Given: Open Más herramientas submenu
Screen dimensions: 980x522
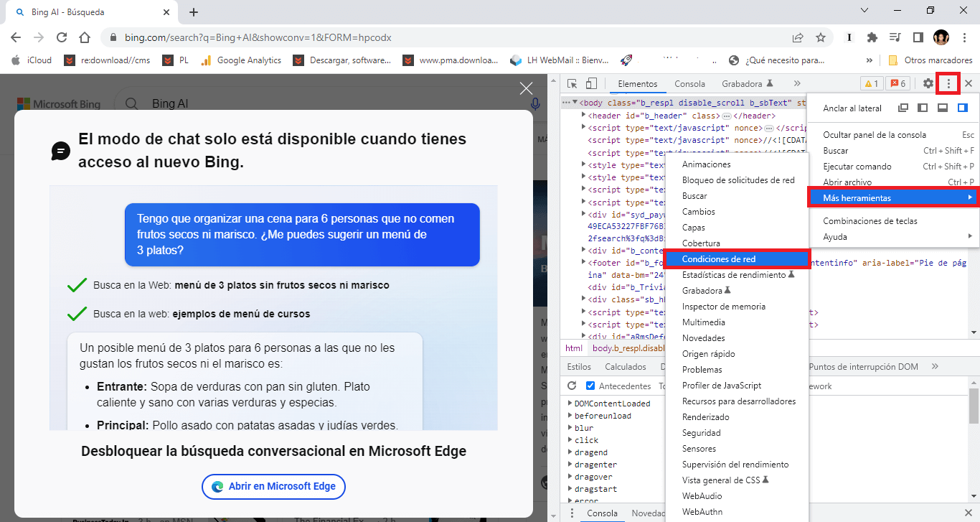Looking at the screenshot, I should (892, 197).
